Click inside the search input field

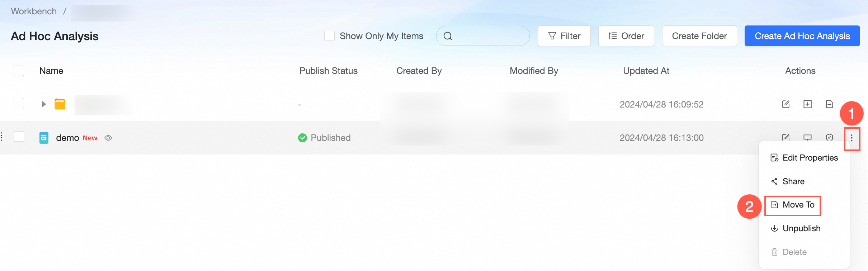[x=483, y=36]
